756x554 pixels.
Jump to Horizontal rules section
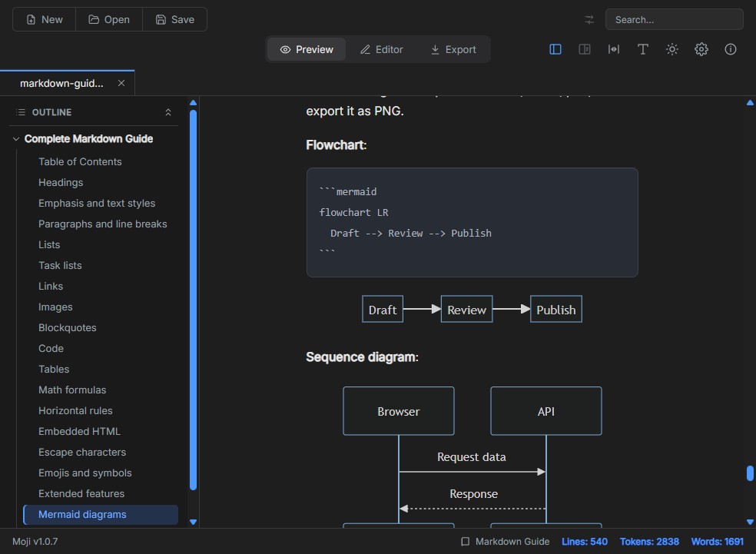pos(76,410)
